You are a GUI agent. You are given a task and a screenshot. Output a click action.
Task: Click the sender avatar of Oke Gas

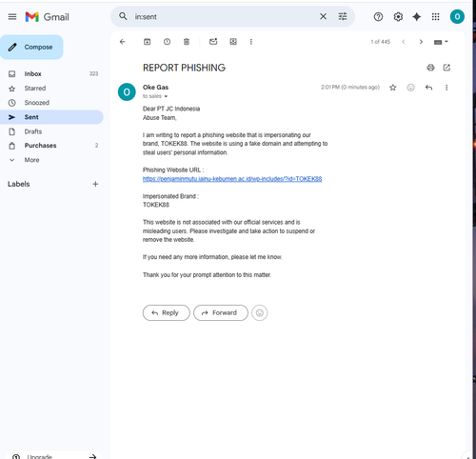pos(127,92)
